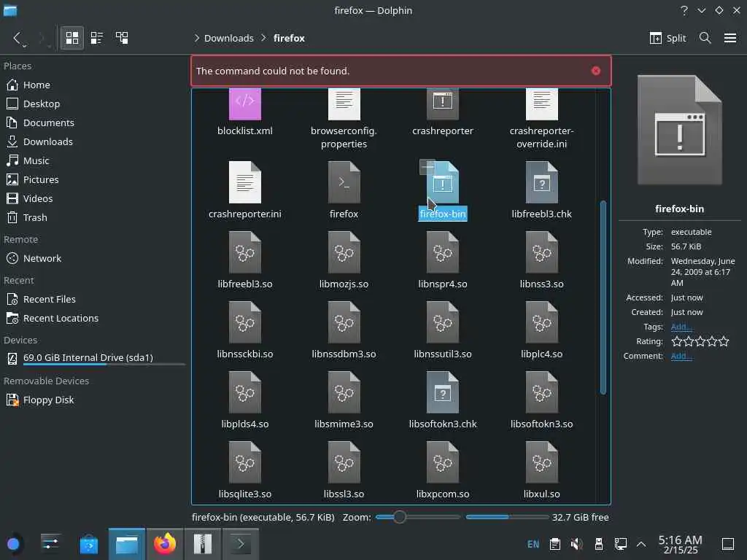Open the Application Launcher in taskbar
This screenshot has height=560, width=747.
point(13,544)
